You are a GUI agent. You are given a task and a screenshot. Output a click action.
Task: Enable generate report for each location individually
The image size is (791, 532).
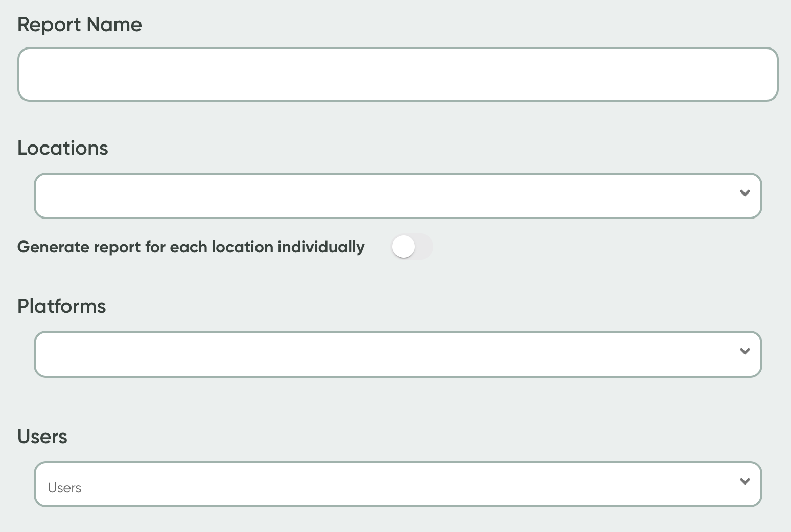coord(412,247)
